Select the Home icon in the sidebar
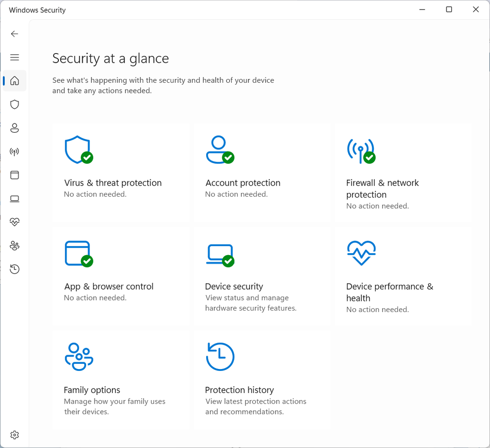Viewport: 490px width, 448px height. click(14, 81)
